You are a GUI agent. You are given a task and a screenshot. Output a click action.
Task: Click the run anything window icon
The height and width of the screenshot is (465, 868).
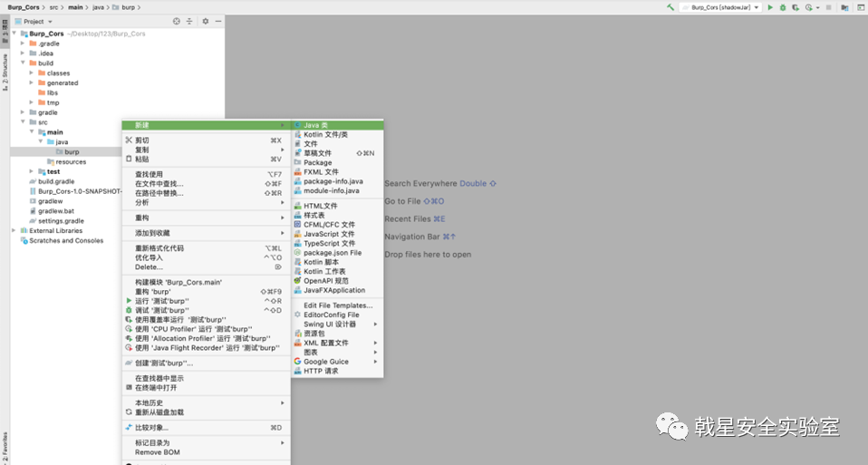pyautogui.click(x=859, y=7)
